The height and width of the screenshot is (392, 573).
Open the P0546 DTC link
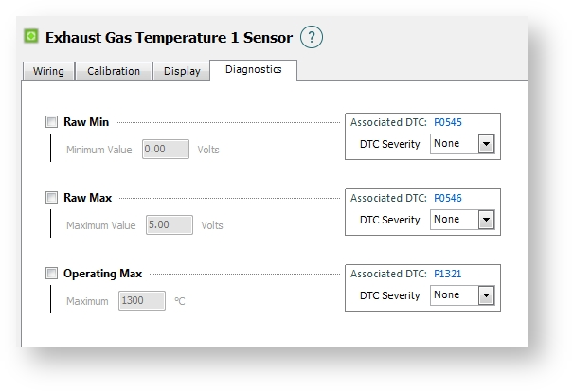click(448, 198)
